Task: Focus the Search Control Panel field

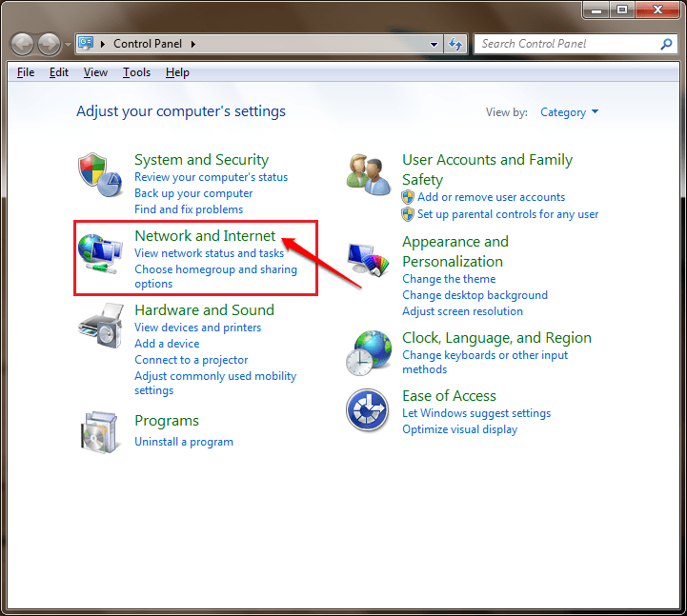Action: click(x=576, y=44)
